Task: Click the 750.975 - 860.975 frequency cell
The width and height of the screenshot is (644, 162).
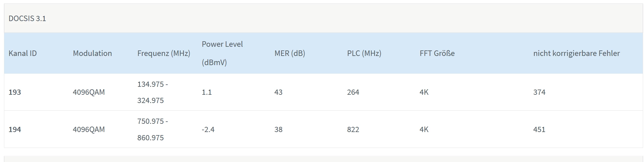Action: 152,129
